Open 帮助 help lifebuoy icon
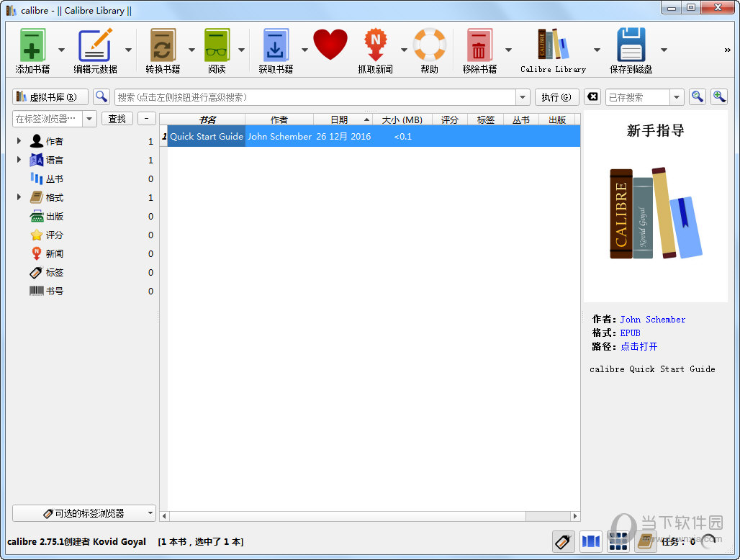740x560 pixels. tap(430, 45)
